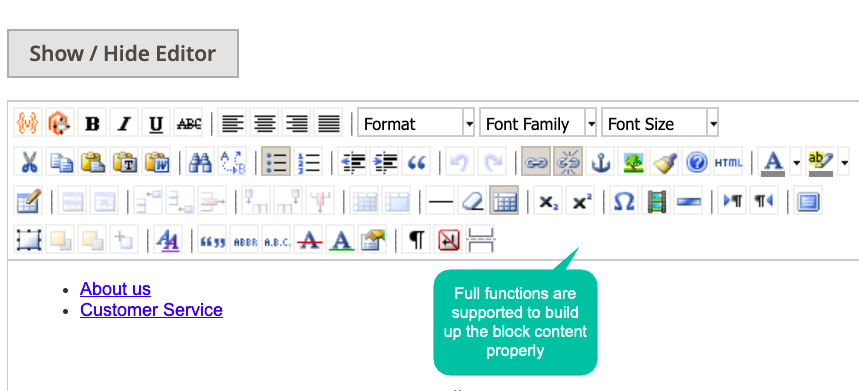Open the Format dropdown
Viewport: 859px width, 391px height.
(416, 123)
